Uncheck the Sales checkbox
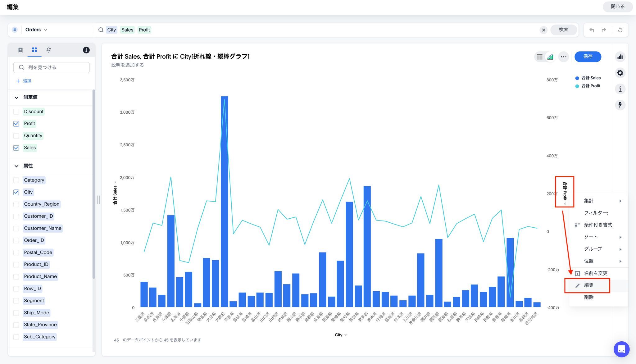This screenshot has height=364, width=636. (16, 148)
